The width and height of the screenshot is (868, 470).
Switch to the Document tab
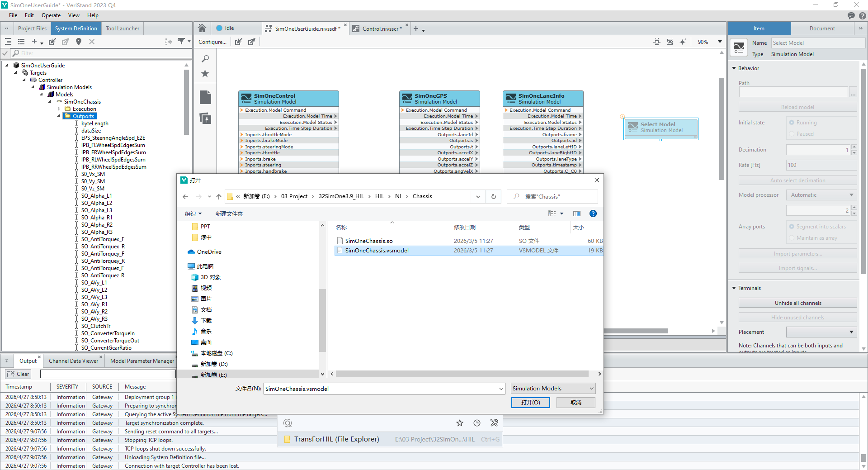[822, 28]
